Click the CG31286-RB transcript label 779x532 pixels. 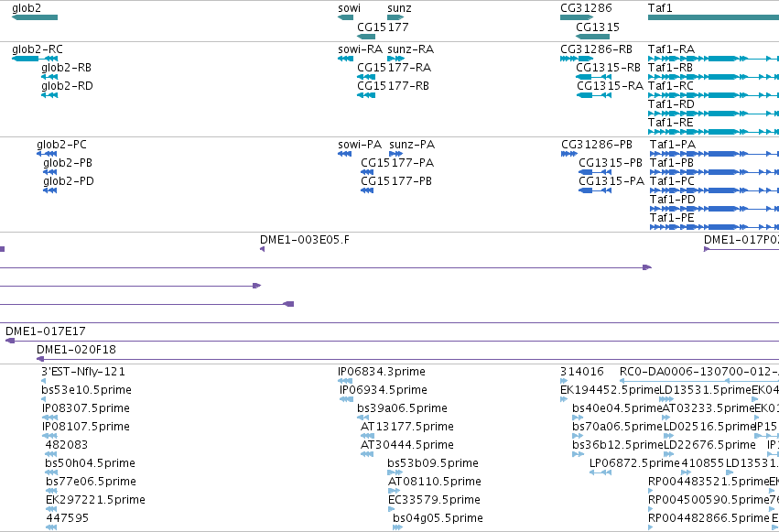596,49
